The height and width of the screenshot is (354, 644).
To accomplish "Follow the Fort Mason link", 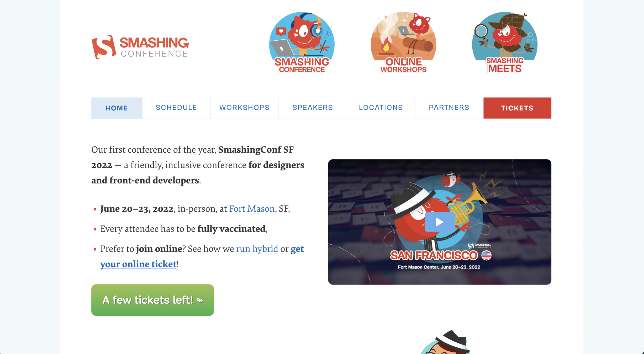I will click(252, 209).
